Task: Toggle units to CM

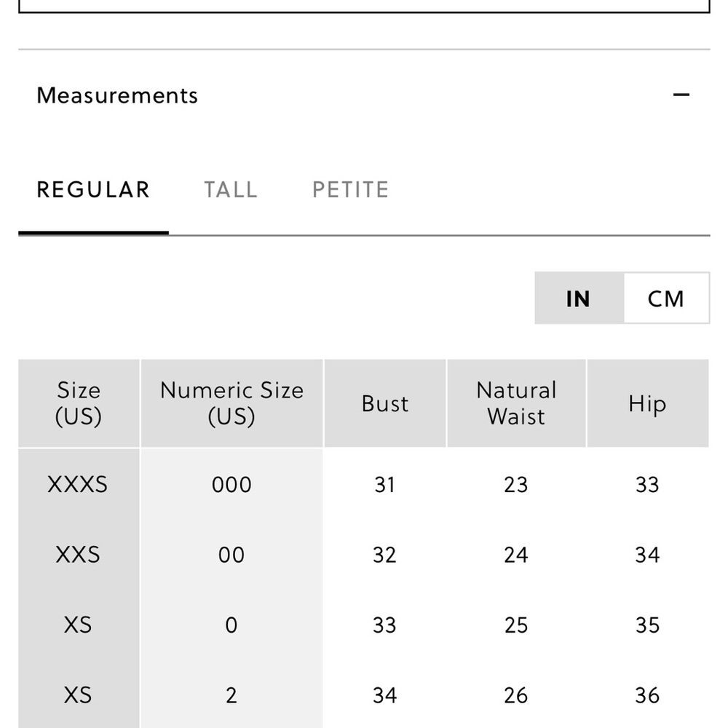Action: (666, 298)
